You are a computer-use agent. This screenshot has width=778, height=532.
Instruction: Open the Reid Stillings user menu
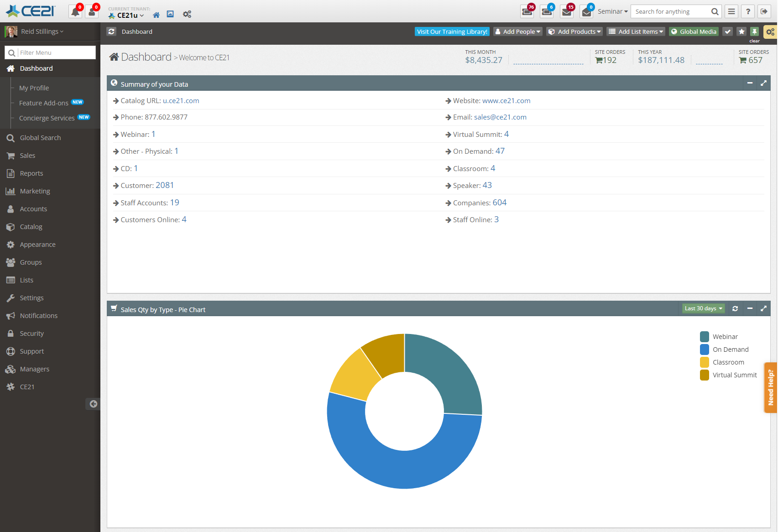pyautogui.click(x=42, y=31)
